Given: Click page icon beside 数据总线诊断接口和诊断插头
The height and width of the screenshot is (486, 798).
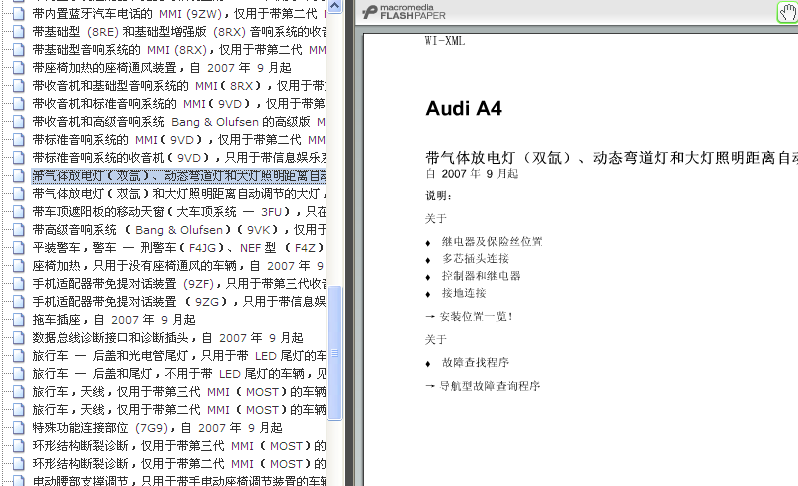Looking at the screenshot, I should [18, 337].
